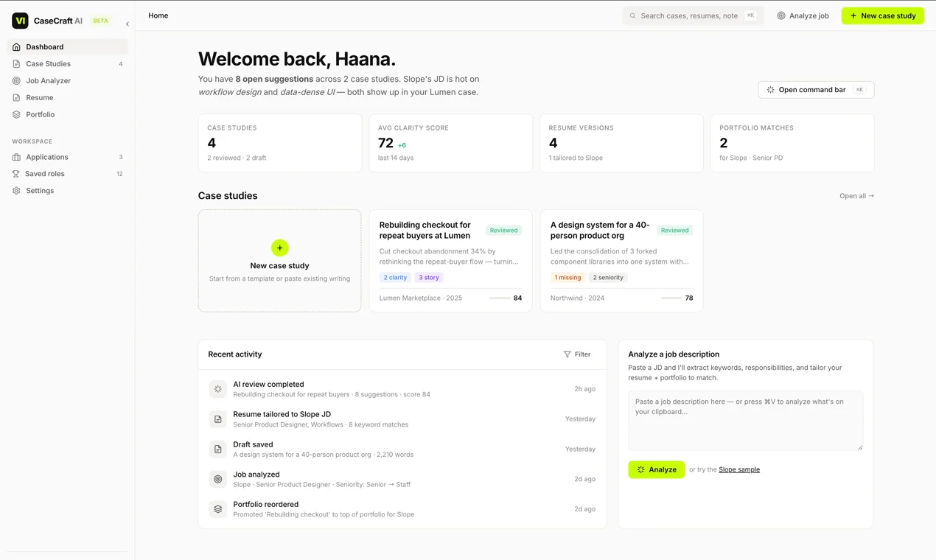Click the New case study top button
The width and height of the screenshot is (936, 560).
[x=882, y=15]
